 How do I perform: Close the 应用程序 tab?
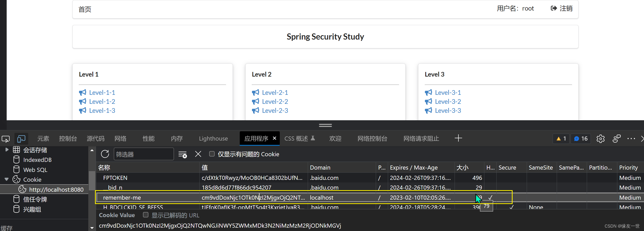tap(274, 138)
